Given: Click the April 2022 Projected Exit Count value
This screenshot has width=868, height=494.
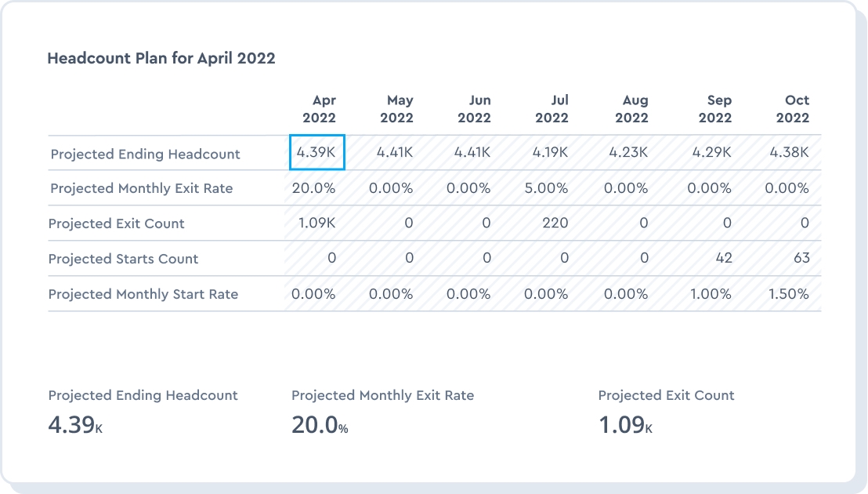Looking at the screenshot, I should point(316,223).
